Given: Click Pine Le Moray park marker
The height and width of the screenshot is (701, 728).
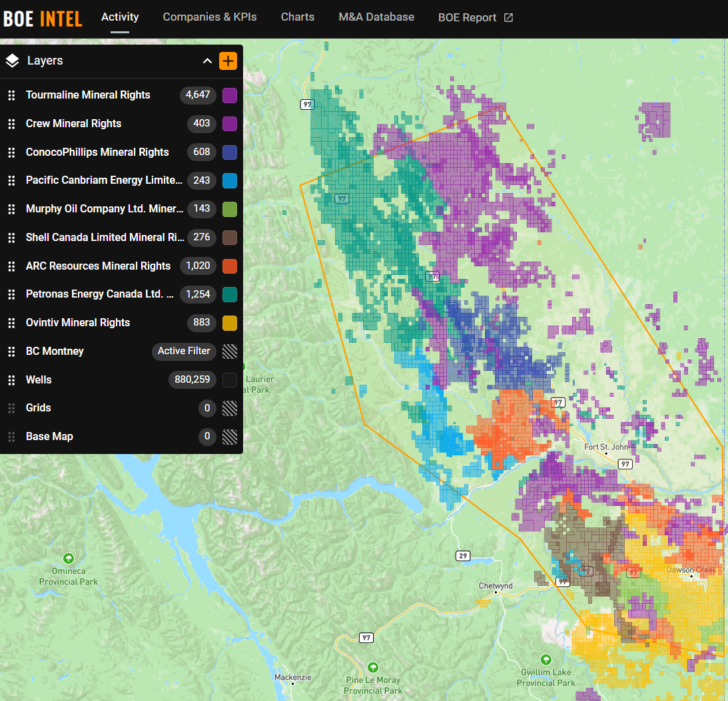Looking at the screenshot, I should [373, 668].
